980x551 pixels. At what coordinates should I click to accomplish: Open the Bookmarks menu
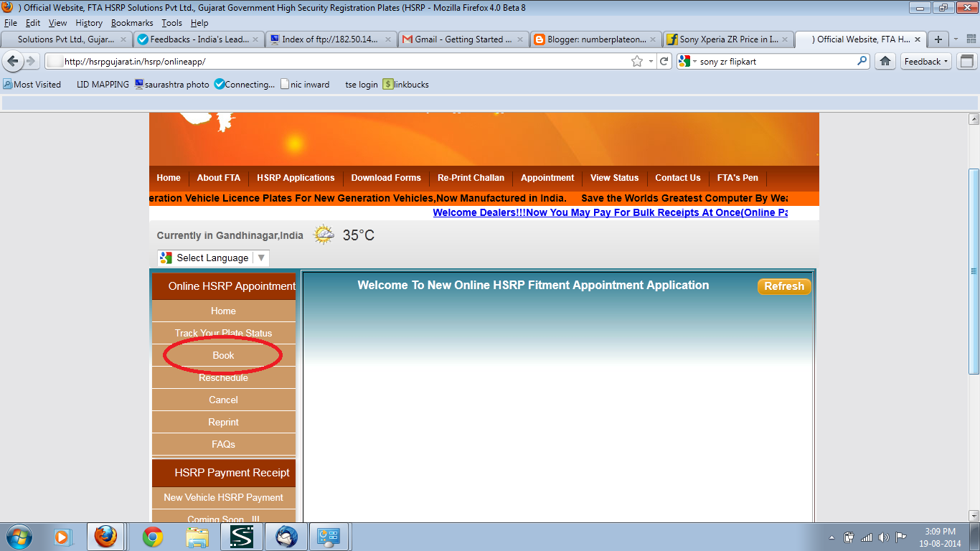(132, 22)
